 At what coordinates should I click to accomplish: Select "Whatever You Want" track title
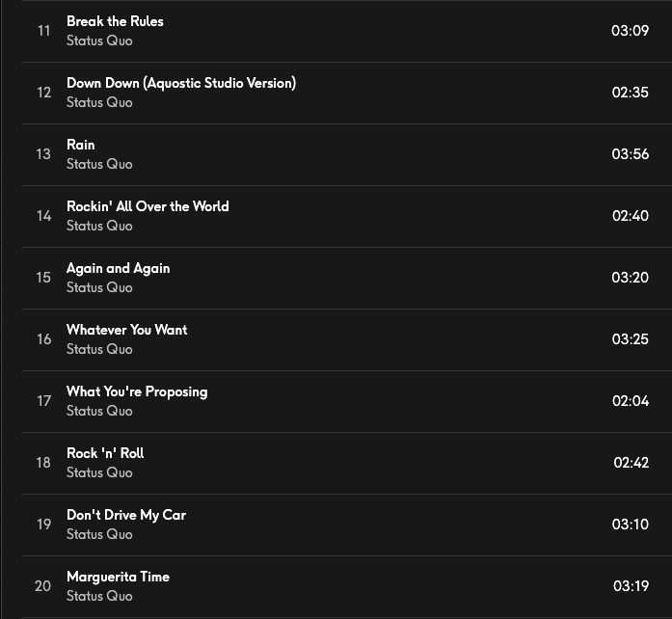(126, 330)
